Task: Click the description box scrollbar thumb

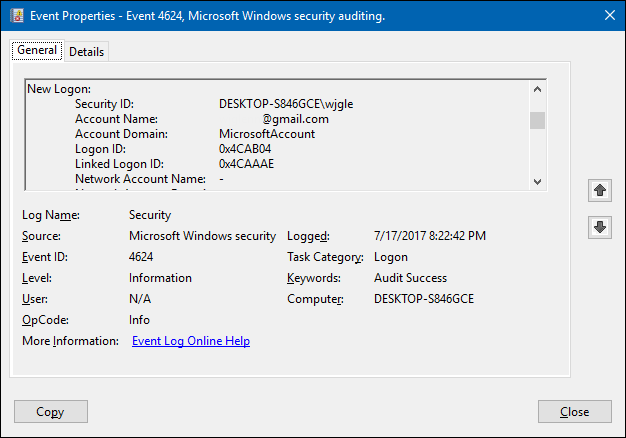Action: [538, 121]
